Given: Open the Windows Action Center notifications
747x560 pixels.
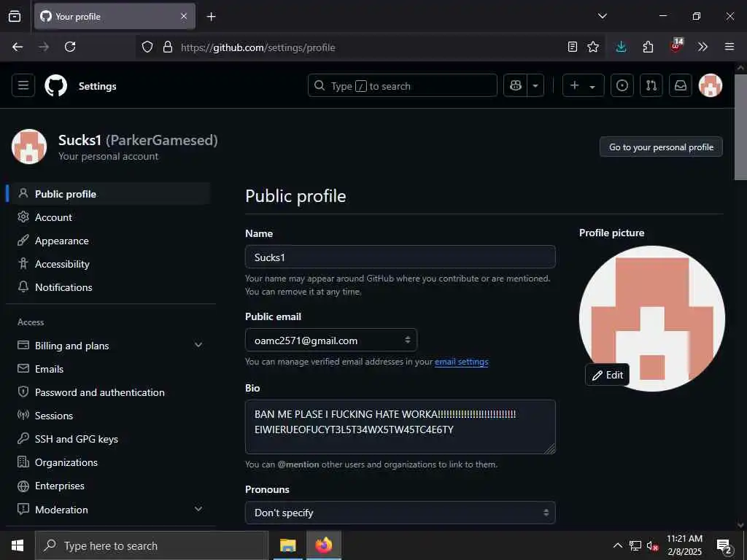Looking at the screenshot, I should [724, 545].
